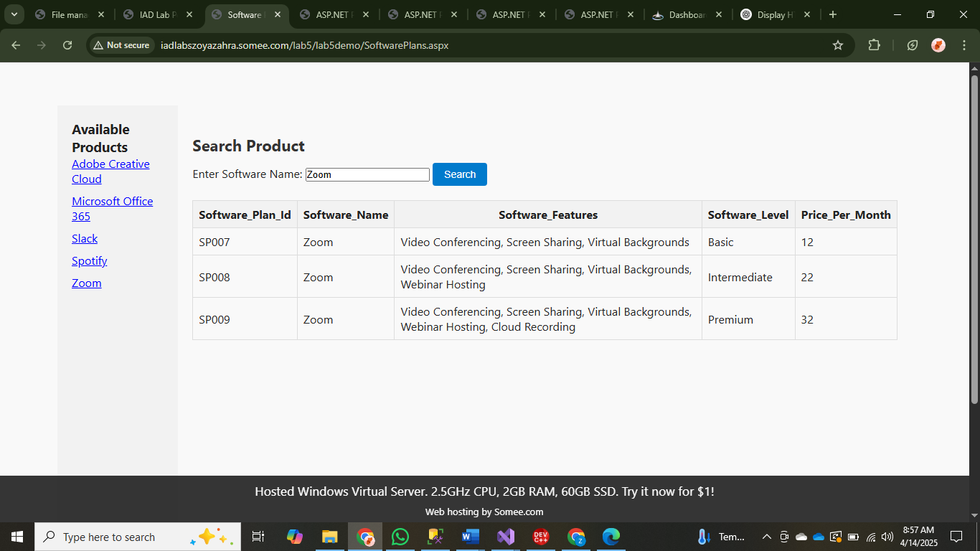Open the weather temperature widget
Image resolution: width=980 pixels, height=551 pixels.
click(722, 537)
